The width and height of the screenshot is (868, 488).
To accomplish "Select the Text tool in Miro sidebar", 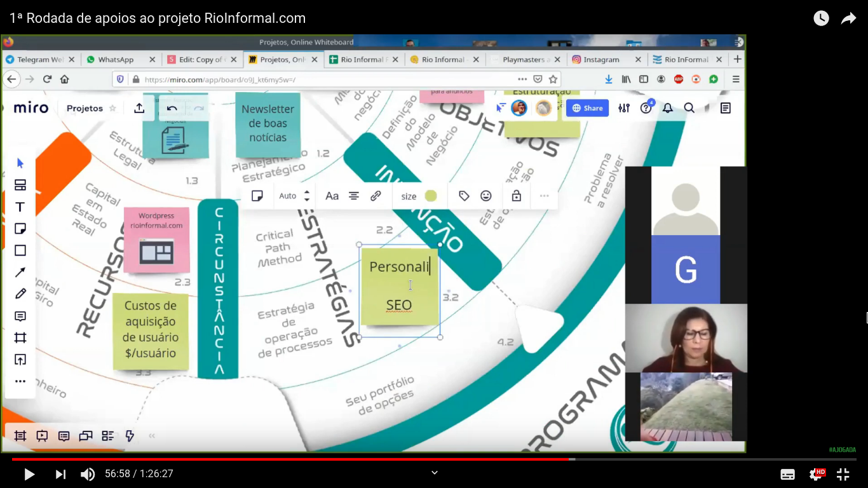I will click(x=20, y=207).
